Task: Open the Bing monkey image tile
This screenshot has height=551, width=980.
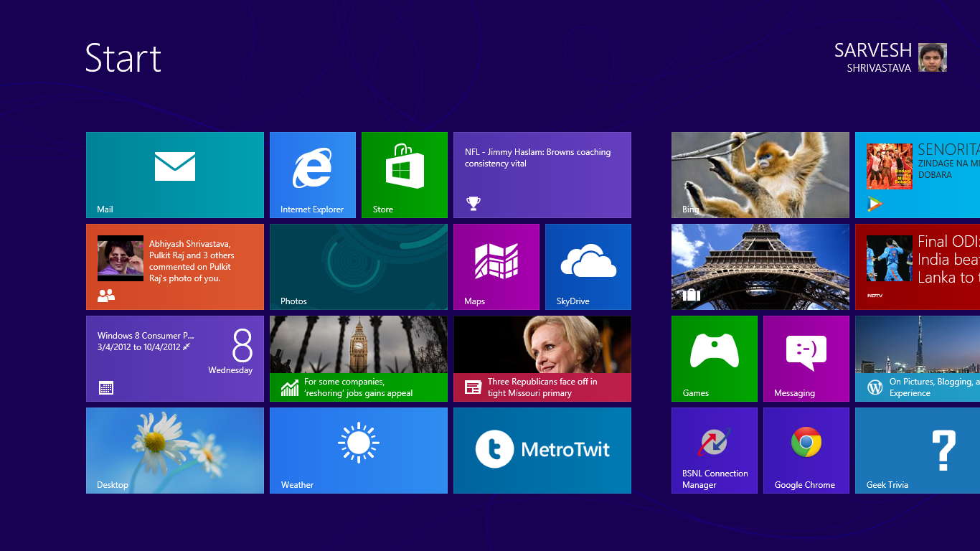Action: [x=760, y=175]
